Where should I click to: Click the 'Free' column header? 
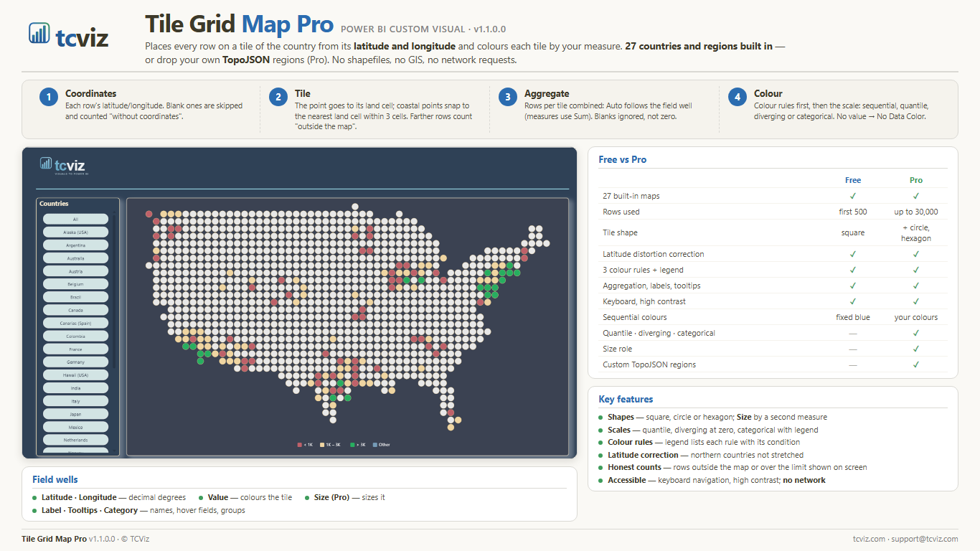click(x=853, y=180)
